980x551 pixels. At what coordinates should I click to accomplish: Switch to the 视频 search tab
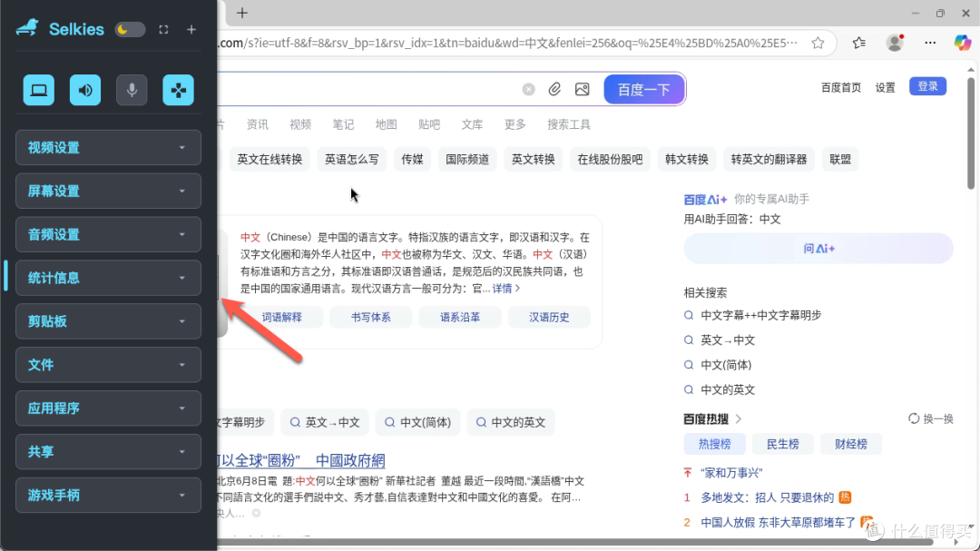coord(299,123)
